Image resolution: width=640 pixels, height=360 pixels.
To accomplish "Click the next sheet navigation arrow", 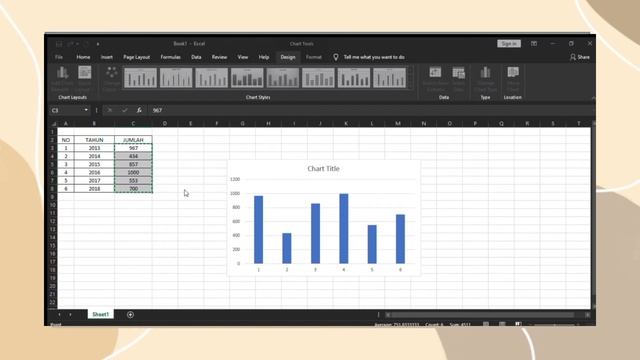I will (x=70, y=315).
